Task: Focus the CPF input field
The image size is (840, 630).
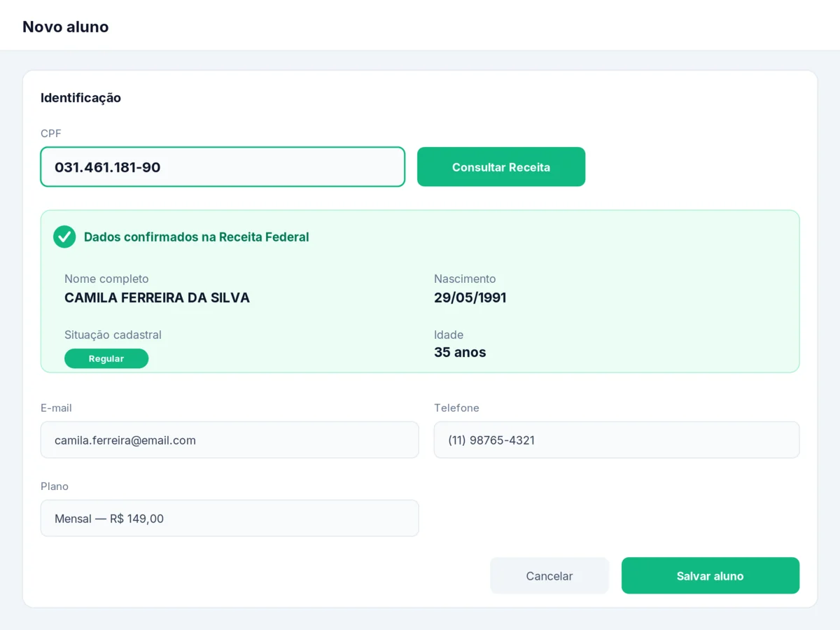Action: (223, 167)
